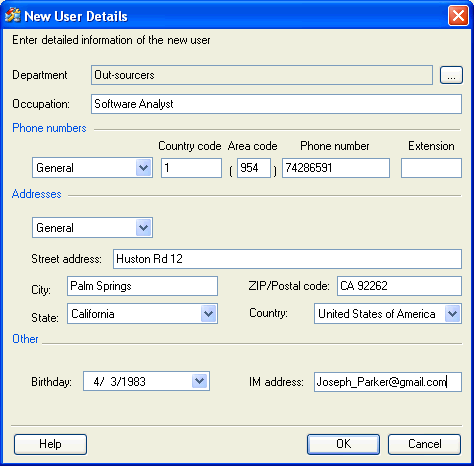474x466 pixels.
Task: Click the City field with Palm Springs
Action: pyautogui.click(x=142, y=286)
